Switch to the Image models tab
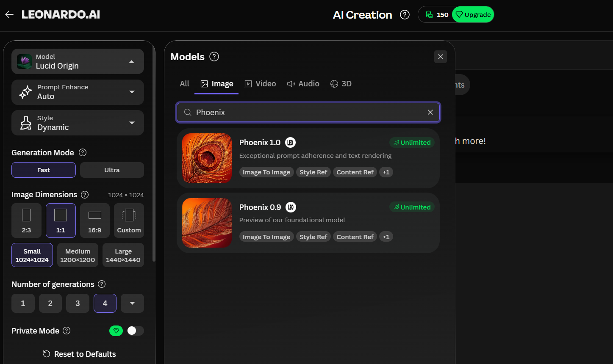This screenshot has height=364, width=613. point(216,84)
